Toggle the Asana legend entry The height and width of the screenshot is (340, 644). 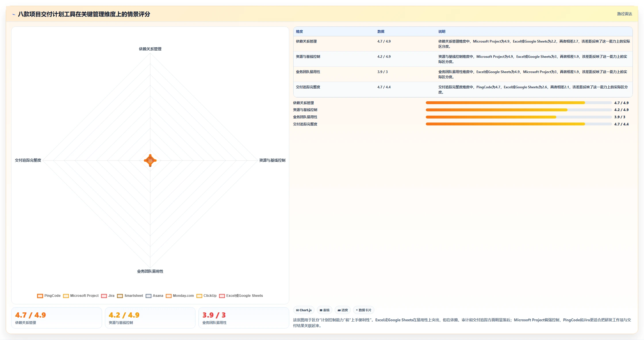154,296
